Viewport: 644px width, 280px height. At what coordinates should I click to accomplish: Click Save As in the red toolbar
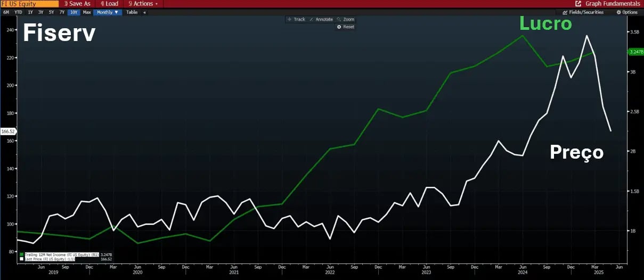[x=77, y=3]
